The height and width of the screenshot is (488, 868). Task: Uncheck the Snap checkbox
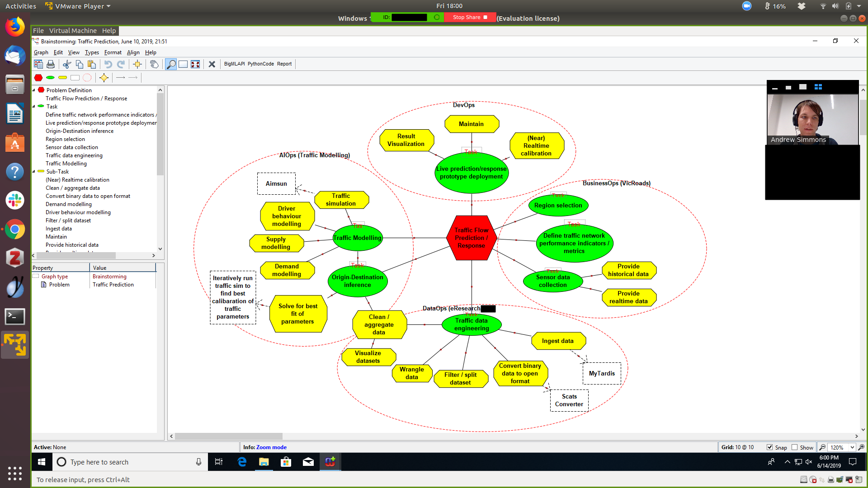click(x=769, y=447)
